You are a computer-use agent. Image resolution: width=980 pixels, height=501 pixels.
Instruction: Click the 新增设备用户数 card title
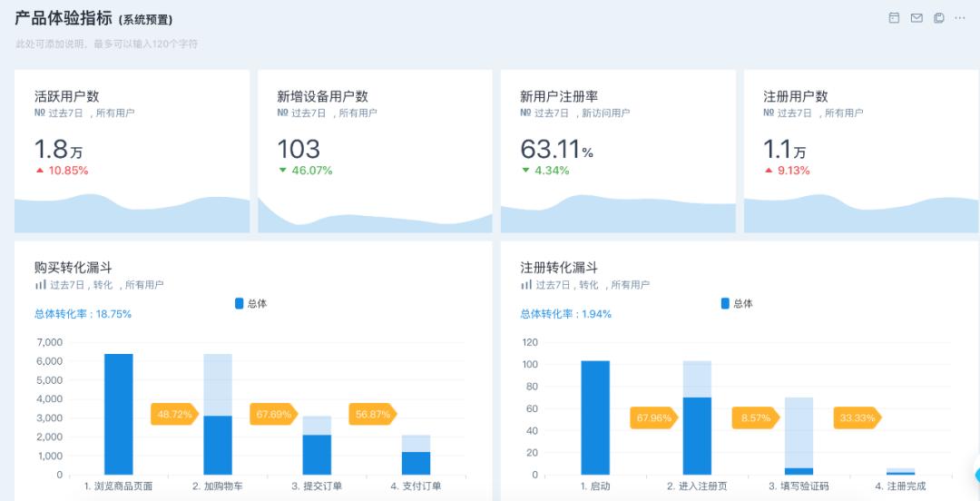[322, 96]
